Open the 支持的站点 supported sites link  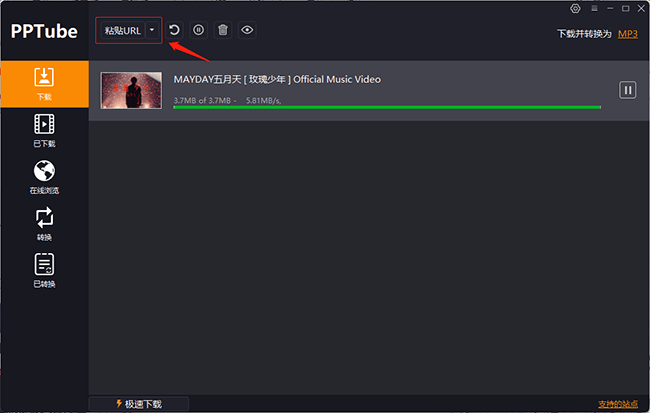coord(618,404)
